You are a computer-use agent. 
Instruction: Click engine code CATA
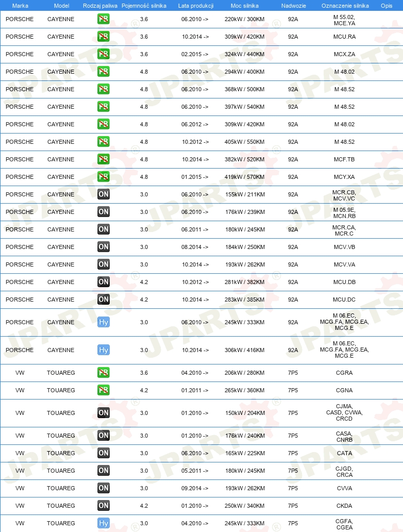(344, 453)
